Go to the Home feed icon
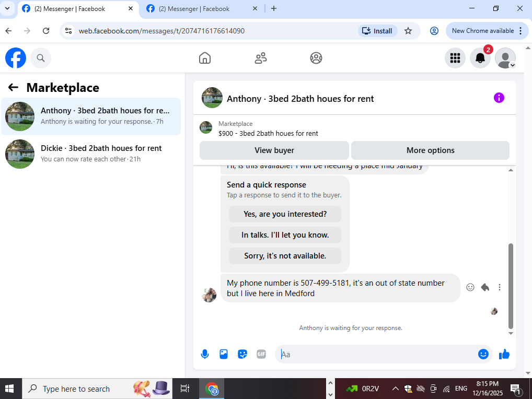Image resolution: width=532 pixels, height=399 pixels. click(204, 58)
